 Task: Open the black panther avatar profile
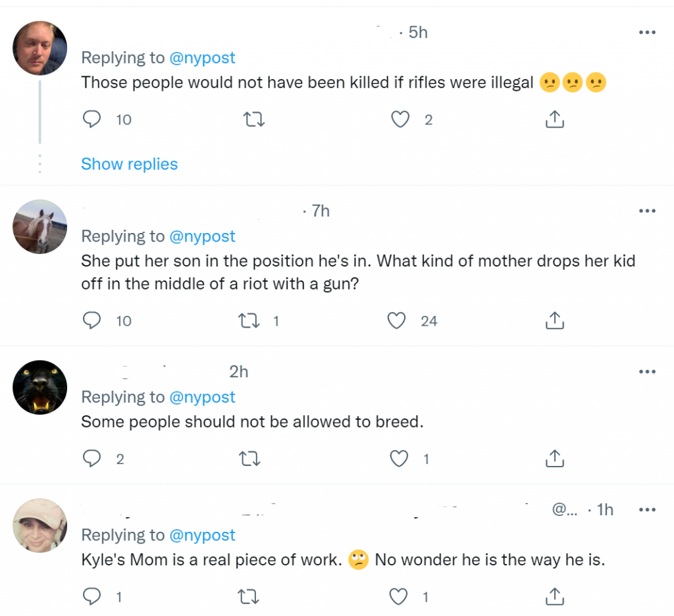click(40, 387)
